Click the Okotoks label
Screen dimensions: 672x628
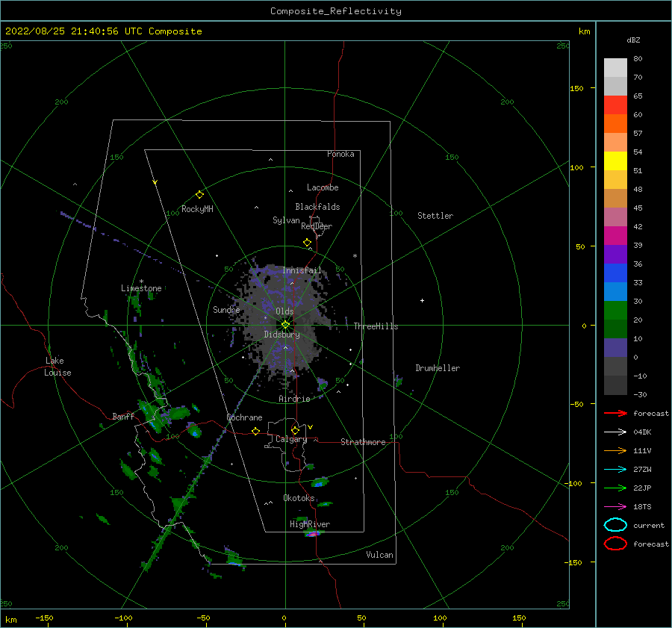pyautogui.click(x=299, y=497)
